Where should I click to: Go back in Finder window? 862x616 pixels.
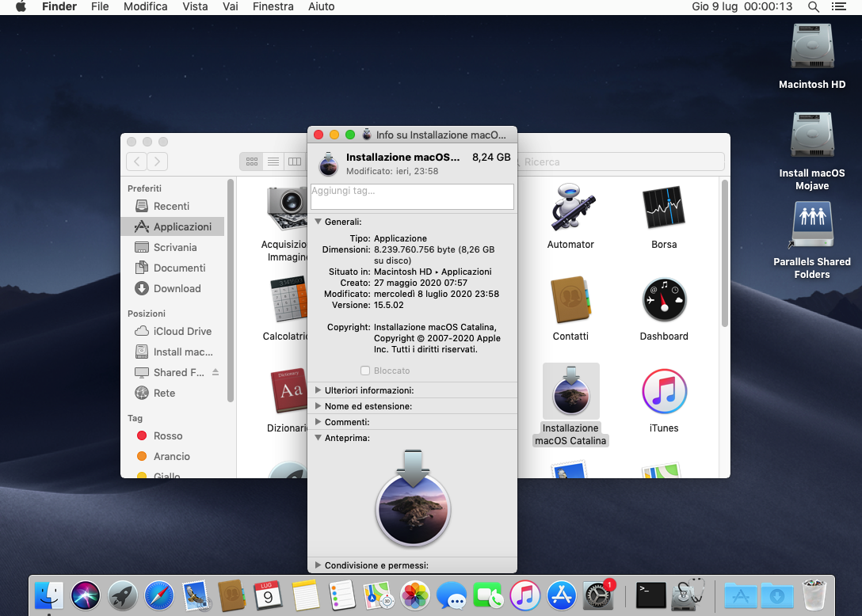(137, 162)
